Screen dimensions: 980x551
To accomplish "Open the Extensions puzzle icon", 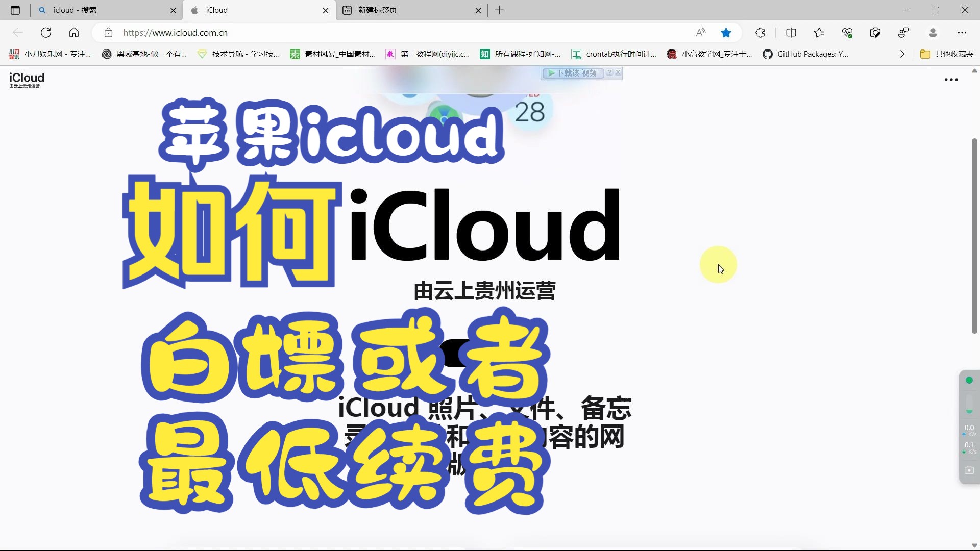I will point(760,33).
